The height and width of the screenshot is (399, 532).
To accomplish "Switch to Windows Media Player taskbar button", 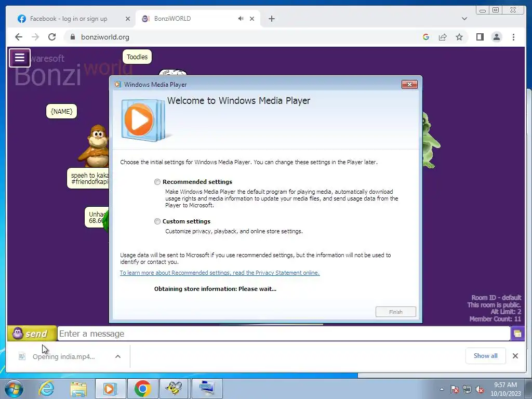I will (110, 389).
